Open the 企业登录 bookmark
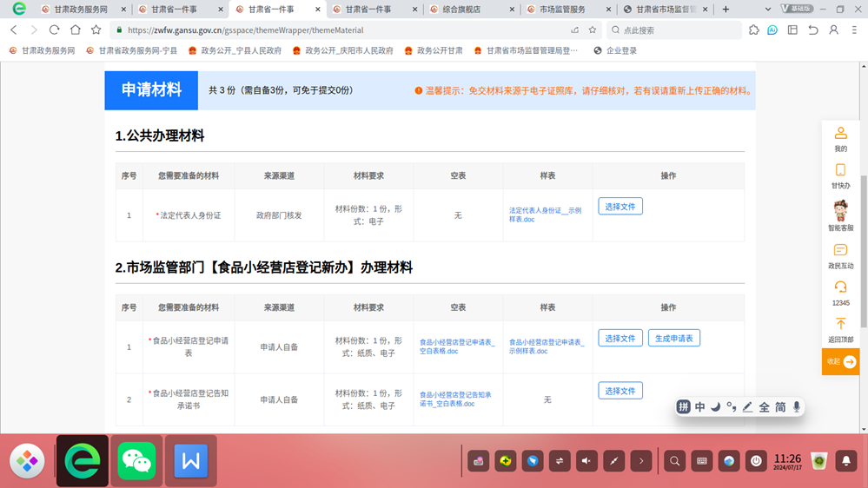868x488 pixels. [x=615, y=50]
